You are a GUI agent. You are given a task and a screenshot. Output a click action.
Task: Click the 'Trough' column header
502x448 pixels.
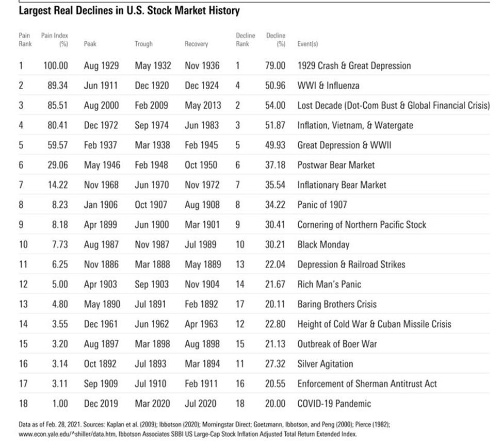(x=143, y=44)
